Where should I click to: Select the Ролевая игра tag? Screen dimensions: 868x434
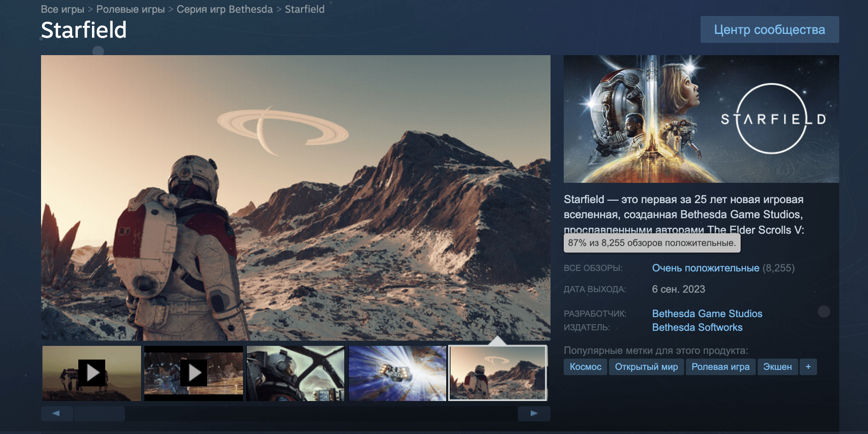720,367
